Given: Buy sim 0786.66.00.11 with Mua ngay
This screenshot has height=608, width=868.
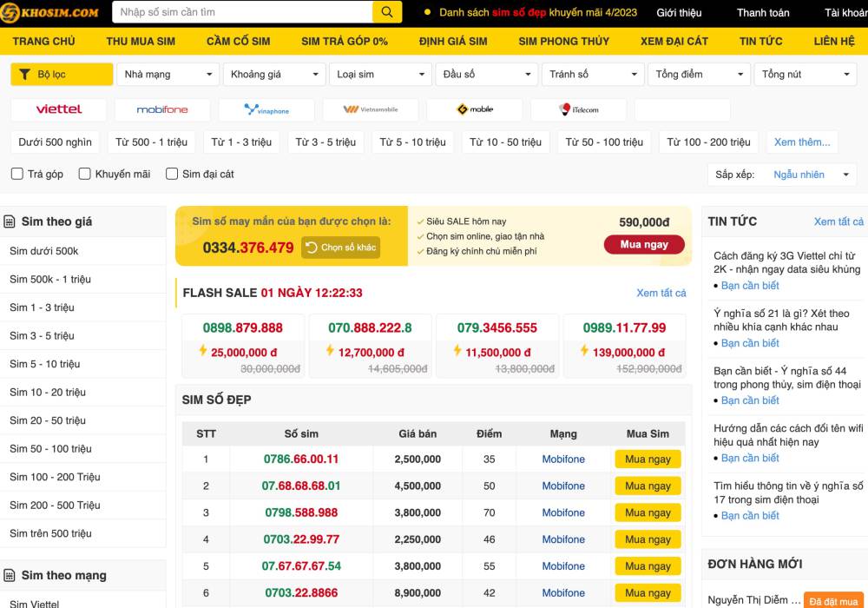Looking at the screenshot, I should pyautogui.click(x=648, y=459).
